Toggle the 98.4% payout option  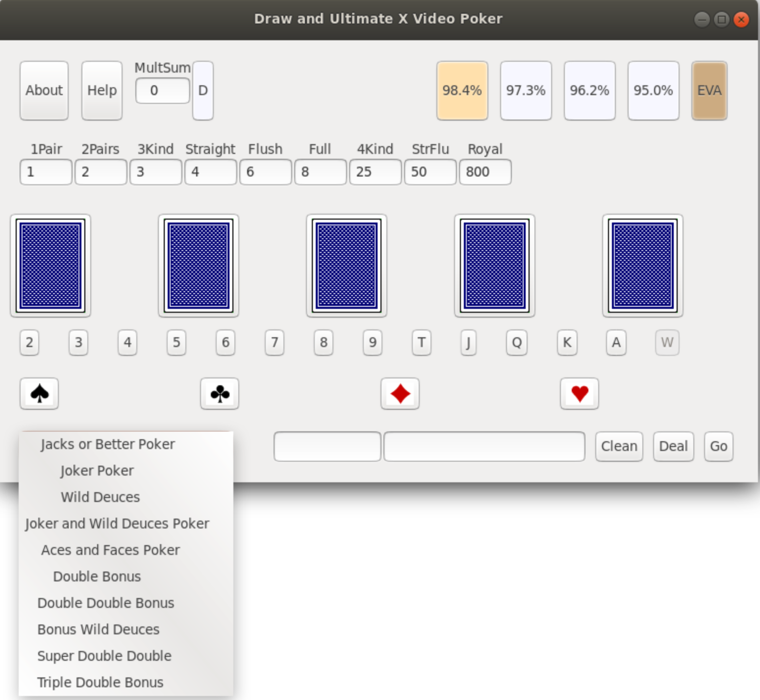(462, 91)
